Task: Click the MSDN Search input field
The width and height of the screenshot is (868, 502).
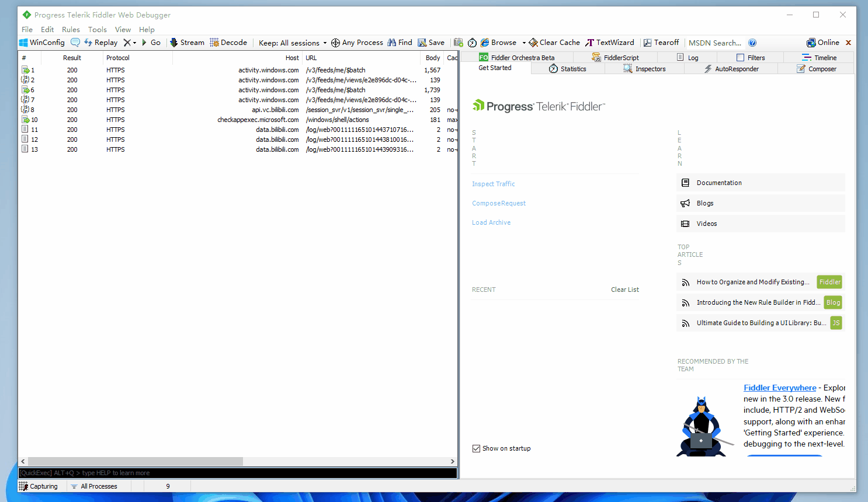Action: click(x=715, y=43)
